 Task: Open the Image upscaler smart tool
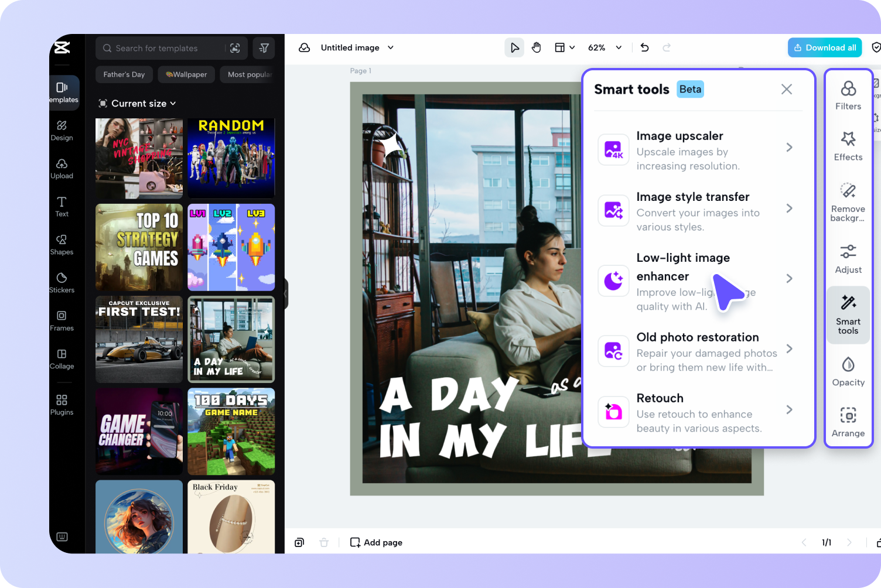(697, 150)
